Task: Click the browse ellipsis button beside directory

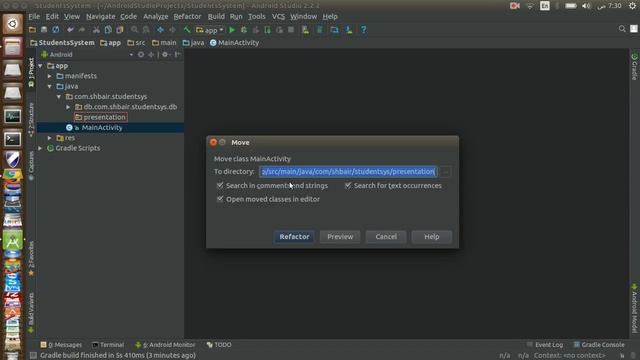Action: [445, 172]
